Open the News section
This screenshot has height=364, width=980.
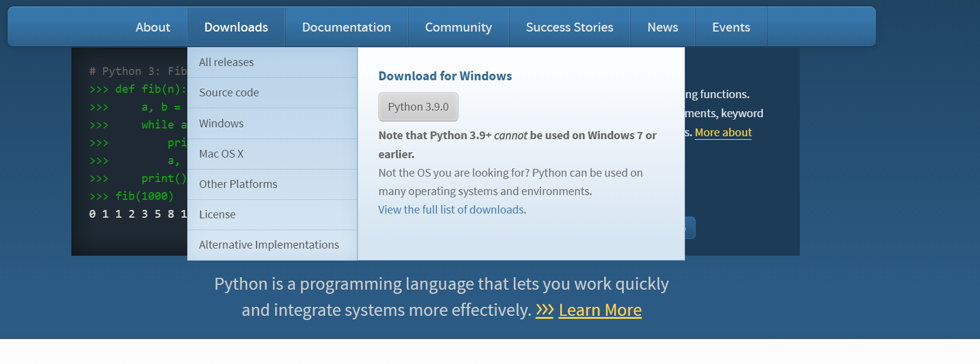[662, 27]
